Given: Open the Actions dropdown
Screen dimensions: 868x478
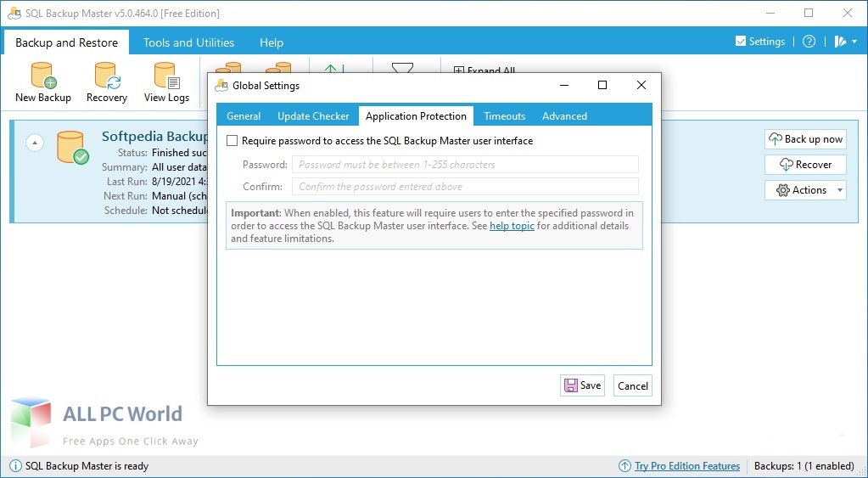Looking at the screenshot, I should [804, 190].
